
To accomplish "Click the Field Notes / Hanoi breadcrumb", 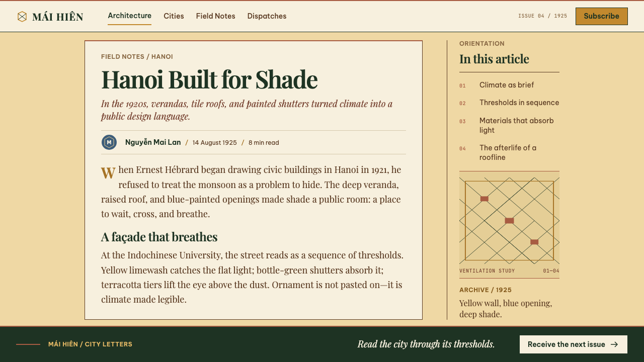I will click(137, 57).
